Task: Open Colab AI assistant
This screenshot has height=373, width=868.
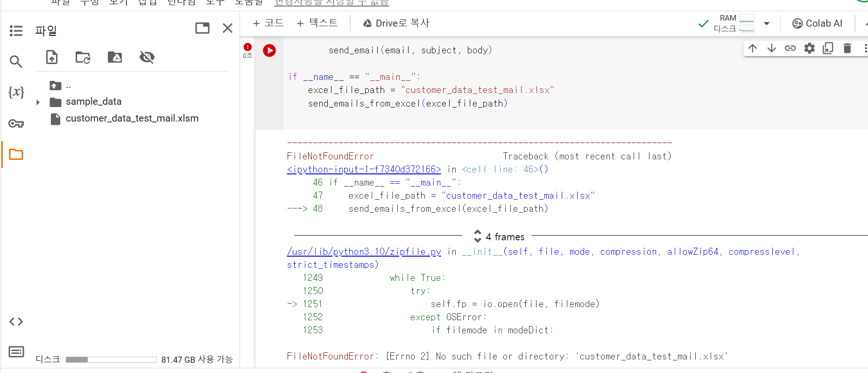Action: coord(817,23)
